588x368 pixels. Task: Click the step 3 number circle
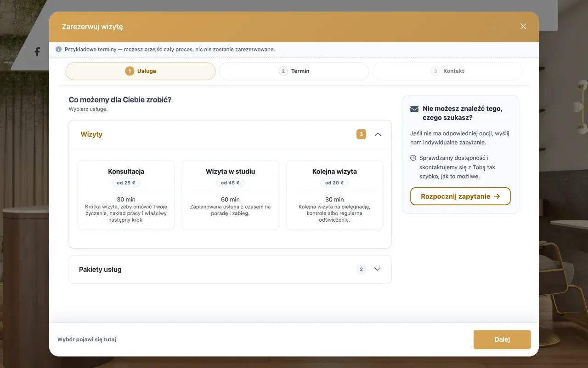[435, 71]
